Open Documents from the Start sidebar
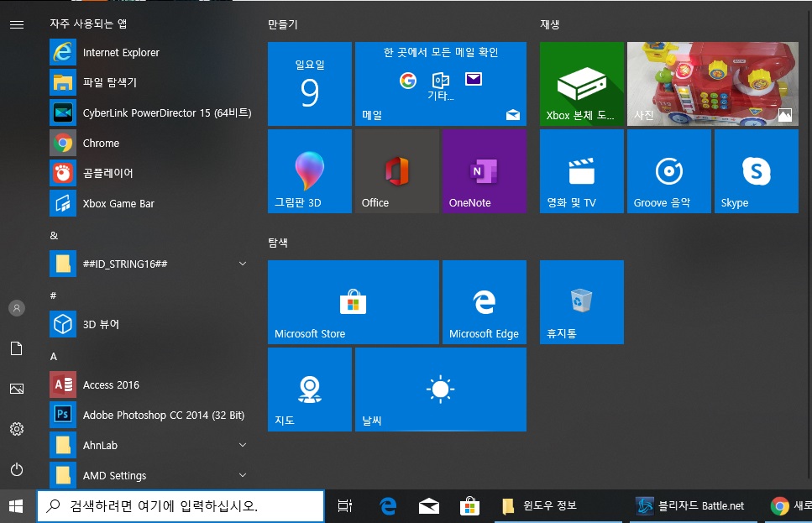Viewport: 812px width, 523px height. click(17, 348)
